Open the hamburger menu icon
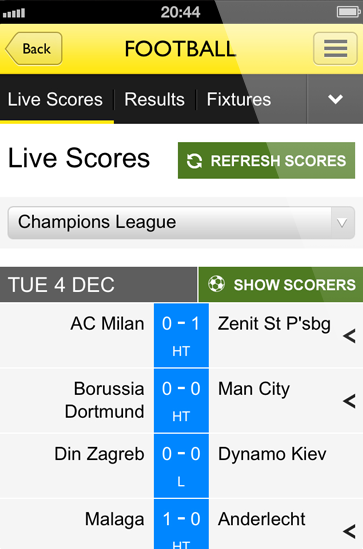Image resolution: width=363 pixels, height=549 pixels. [x=335, y=49]
